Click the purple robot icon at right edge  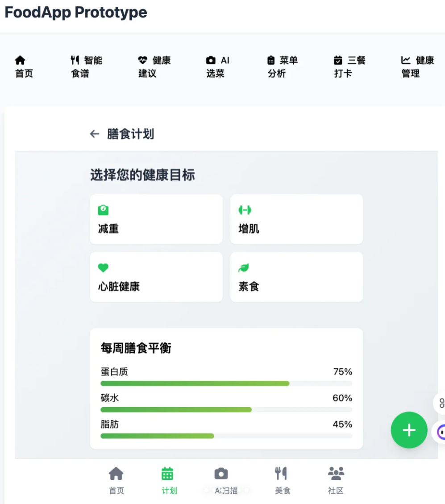tap(441, 432)
